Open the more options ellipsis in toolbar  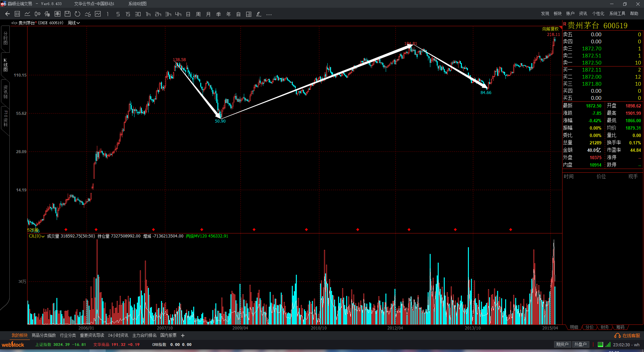pos(269,14)
